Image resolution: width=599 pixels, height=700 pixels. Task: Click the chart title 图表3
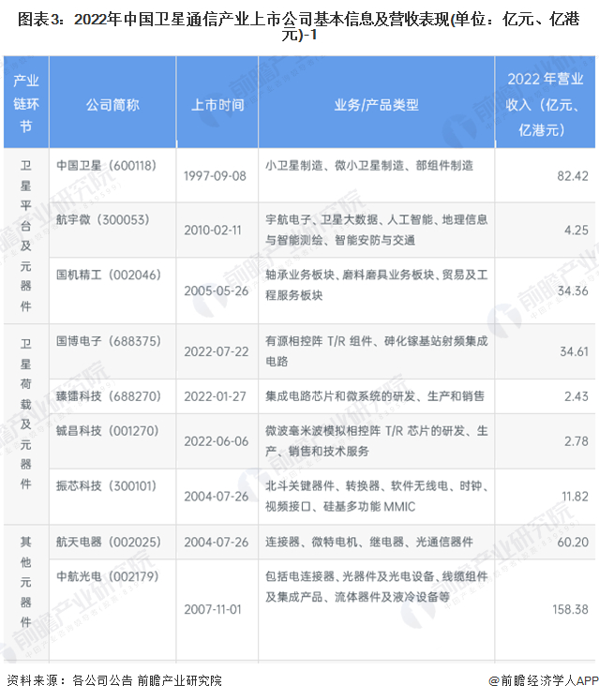click(298, 27)
